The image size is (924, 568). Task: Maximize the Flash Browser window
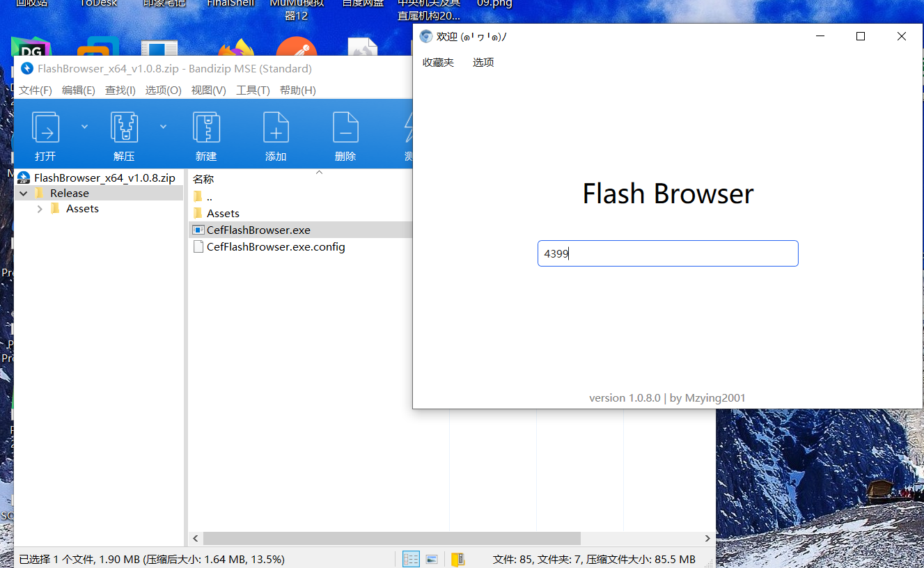(x=861, y=36)
